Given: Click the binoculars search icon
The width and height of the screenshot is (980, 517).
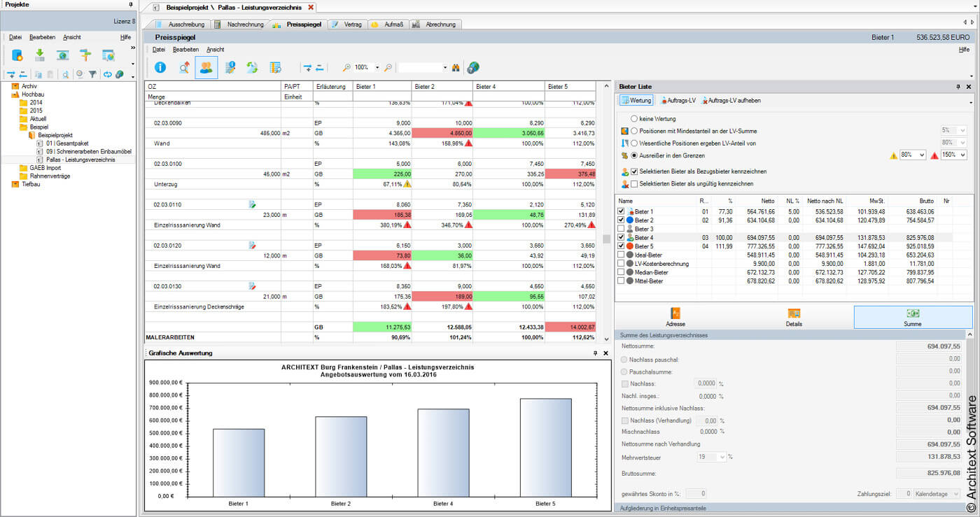Looking at the screenshot, I should 456,68.
